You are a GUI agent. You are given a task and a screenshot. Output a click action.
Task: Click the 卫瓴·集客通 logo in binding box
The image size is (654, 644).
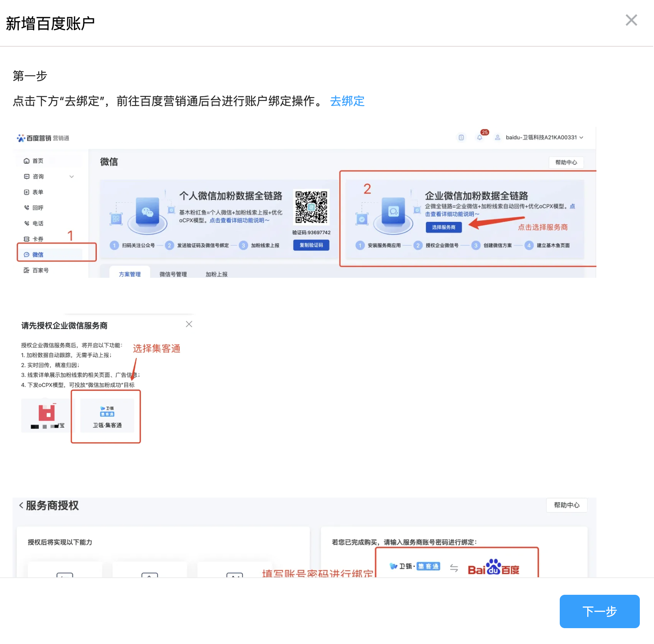(415, 566)
